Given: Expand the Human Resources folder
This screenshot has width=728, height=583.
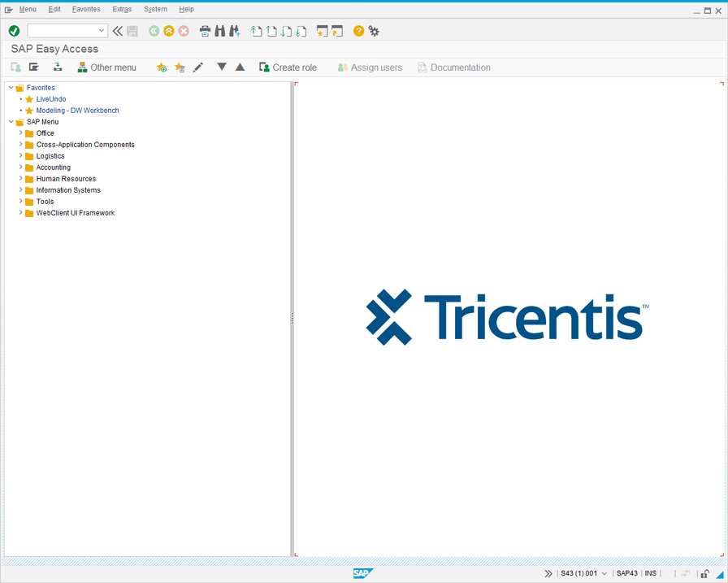Looking at the screenshot, I should pos(20,179).
